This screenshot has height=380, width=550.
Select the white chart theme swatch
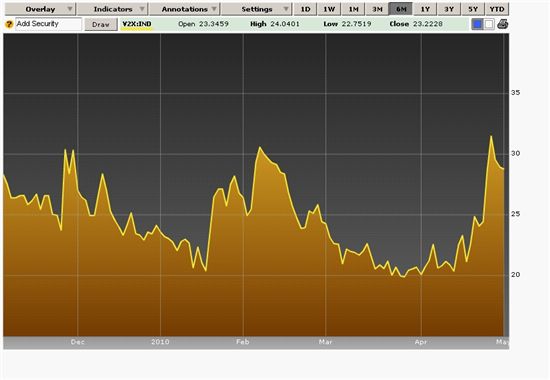pos(489,24)
